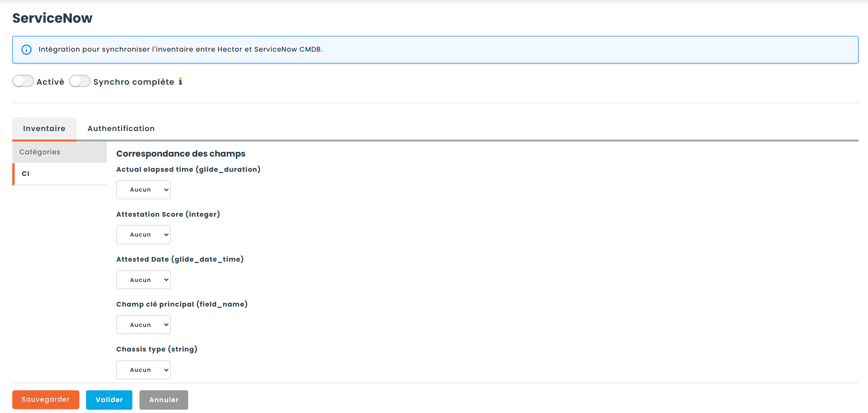The image size is (868, 413).
Task: Open the Actual elapsed time dropdown
Action: [x=143, y=190]
